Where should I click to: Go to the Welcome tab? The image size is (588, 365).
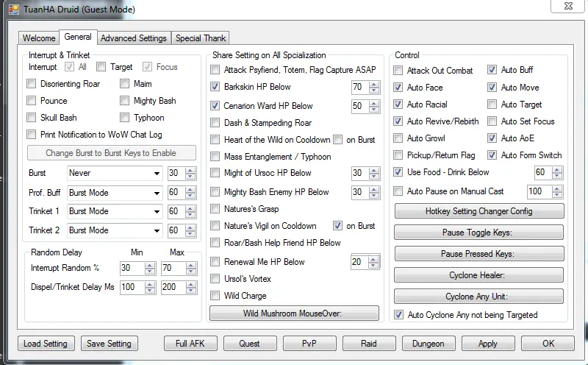[39, 38]
